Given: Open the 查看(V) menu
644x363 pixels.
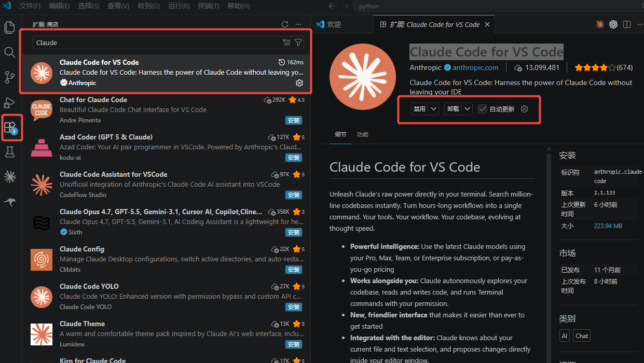Looking at the screenshot, I should (119, 6).
